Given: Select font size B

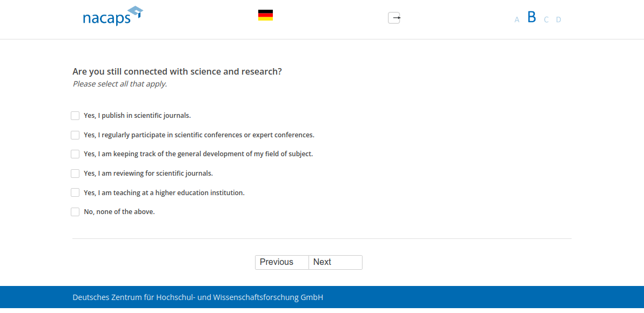Looking at the screenshot, I should (x=532, y=17).
